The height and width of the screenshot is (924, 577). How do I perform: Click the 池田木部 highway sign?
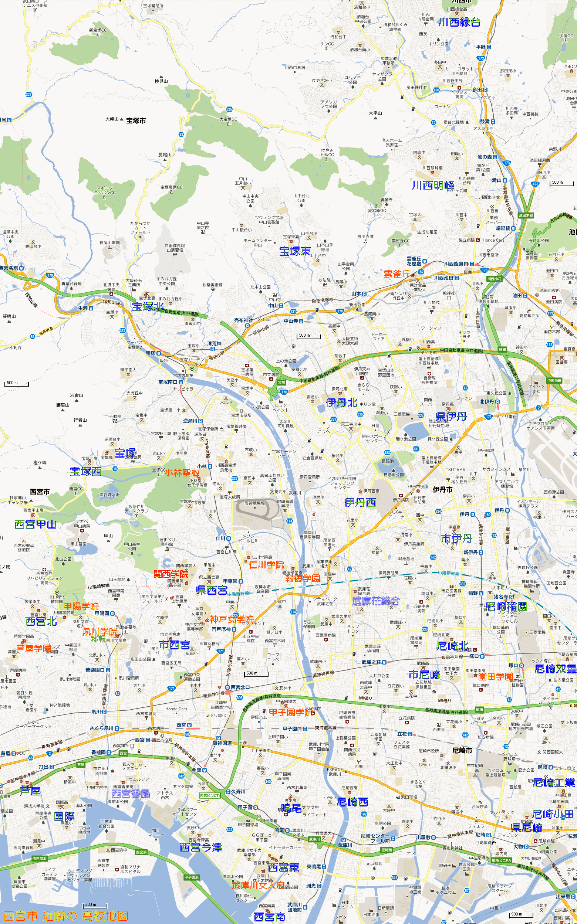click(526, 215)
